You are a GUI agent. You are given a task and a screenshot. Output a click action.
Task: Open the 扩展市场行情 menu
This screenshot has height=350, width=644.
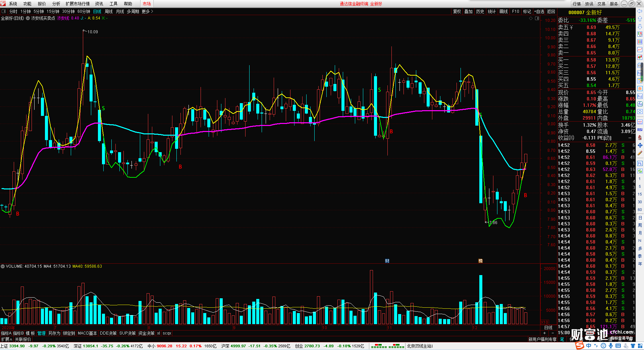coord(78,4)
